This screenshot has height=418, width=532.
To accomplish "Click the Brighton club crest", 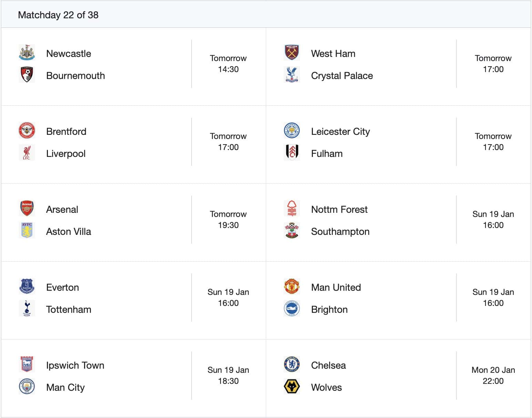I will coord(291,309).
